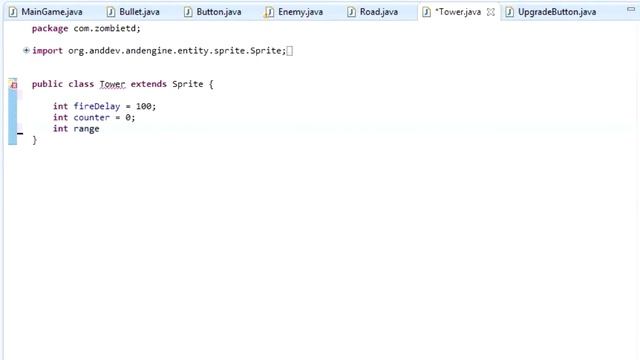Click the word 'fireDelay' in the code
The width and height of the screenshot is (640, 360).
click(x=97, y=106)
